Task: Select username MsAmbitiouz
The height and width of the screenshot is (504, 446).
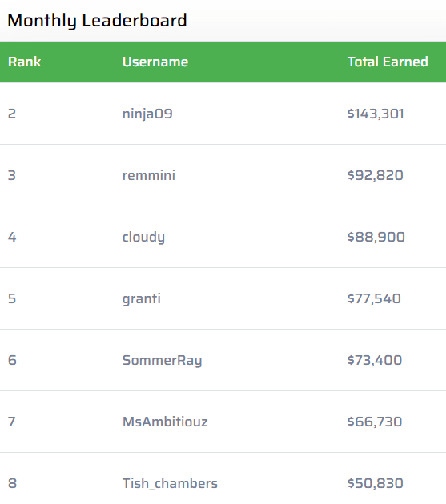Action: coord(165,422)
